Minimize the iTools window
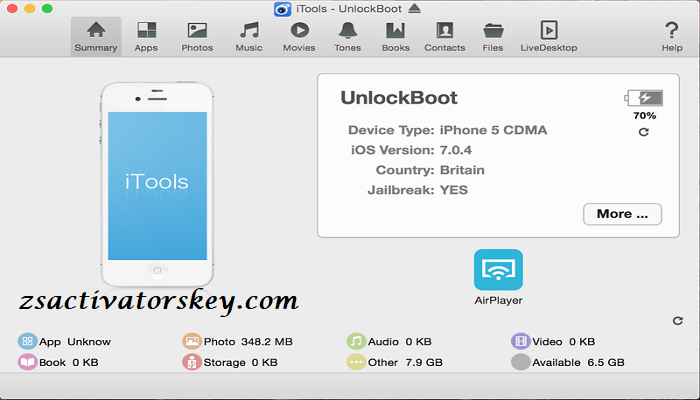700x400 pixels. tap(29, 8)
